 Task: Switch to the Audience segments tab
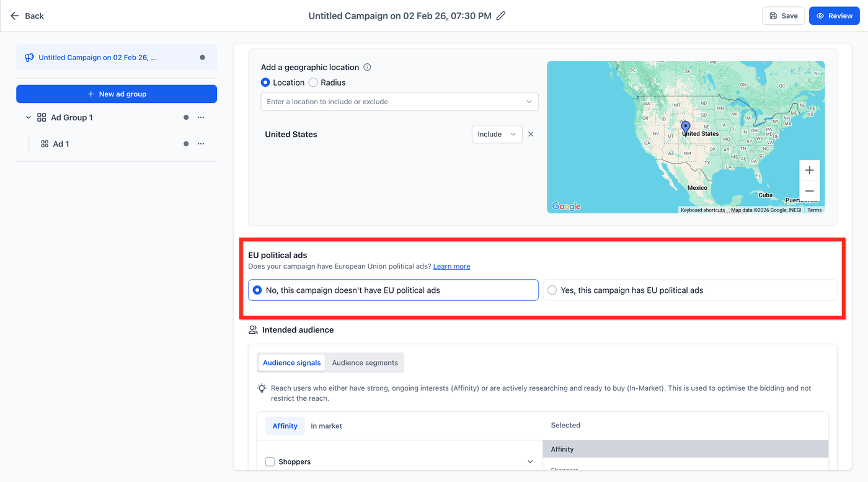365,363
